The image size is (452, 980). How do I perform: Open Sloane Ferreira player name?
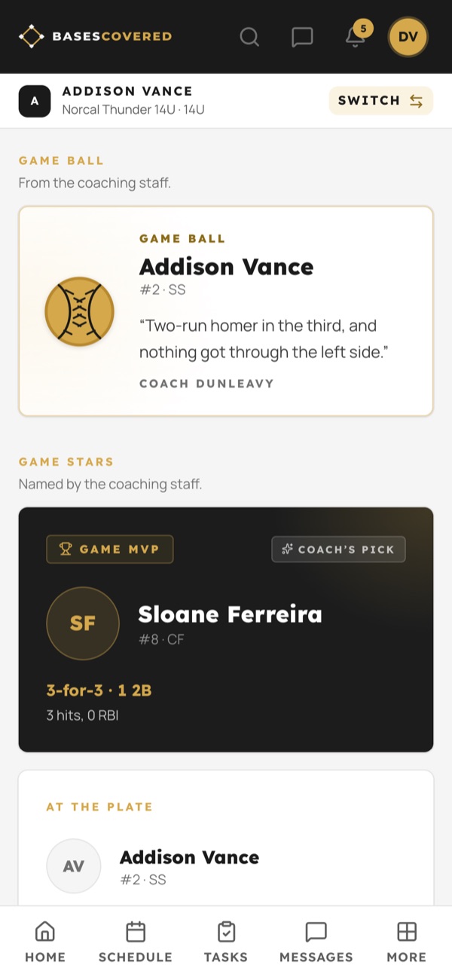[230, 614]
